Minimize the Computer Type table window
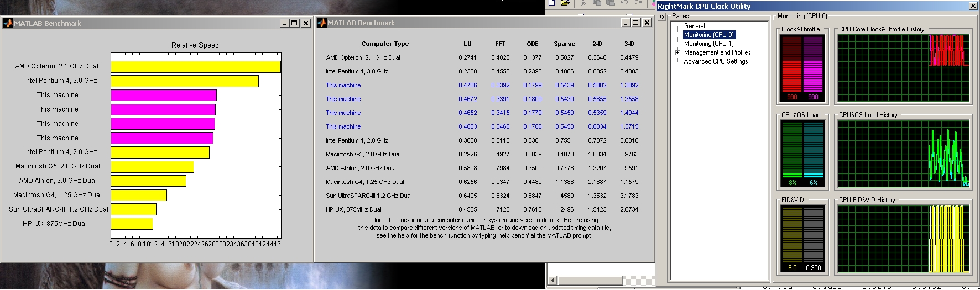The image size is (980, 290). coord(626,23)
